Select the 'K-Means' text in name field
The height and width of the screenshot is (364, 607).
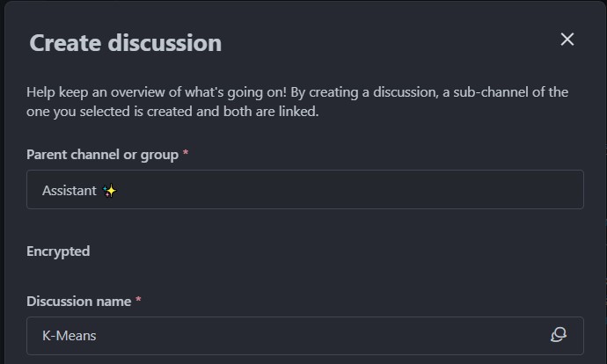pyautogui.click(x=69, y=336)
